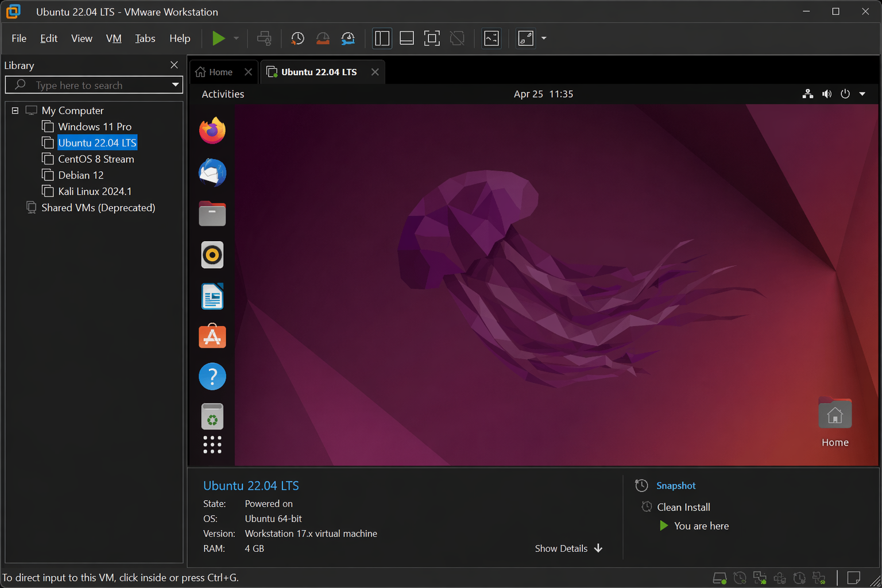Viewport: 882px width, 588px height.
Task: Toggle the thumbnail bar toolbar button
Action: 407,38
